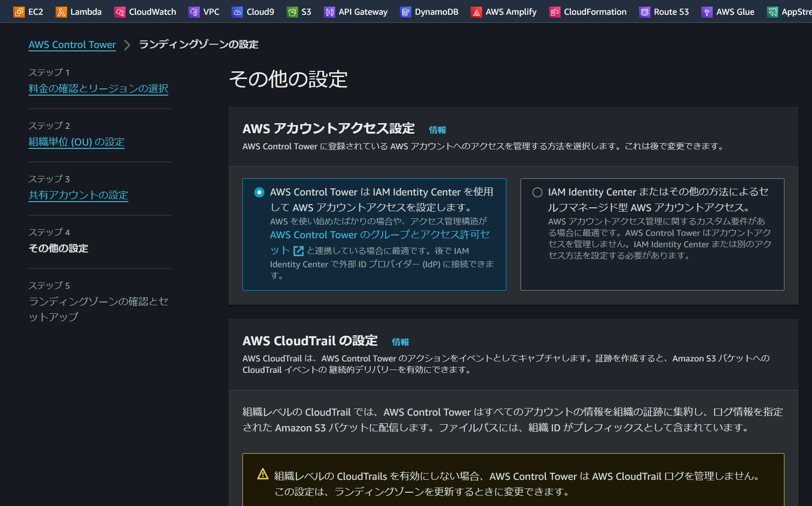Image resolution: width=812 pixels, height=506 pixels.
Task: Click the Cloud9 service icon
Action: [237, 12]
